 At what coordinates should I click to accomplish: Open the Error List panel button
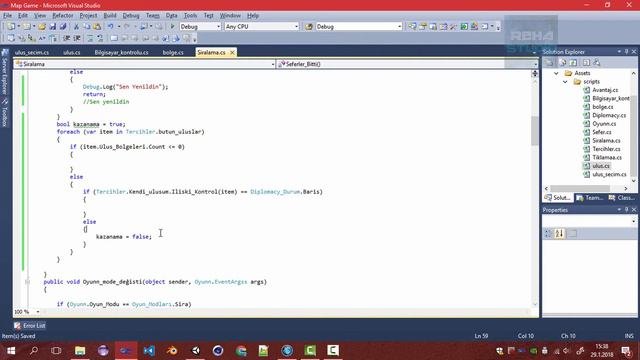29,326
